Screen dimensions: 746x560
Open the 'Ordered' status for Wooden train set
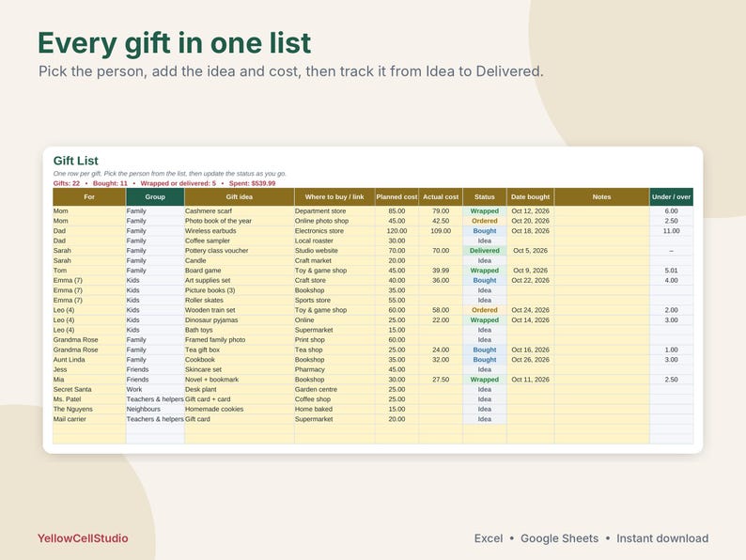pos(485,310)
